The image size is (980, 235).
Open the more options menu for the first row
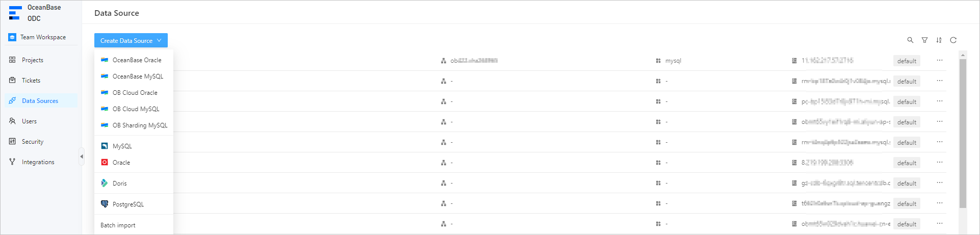coord(939,60)
